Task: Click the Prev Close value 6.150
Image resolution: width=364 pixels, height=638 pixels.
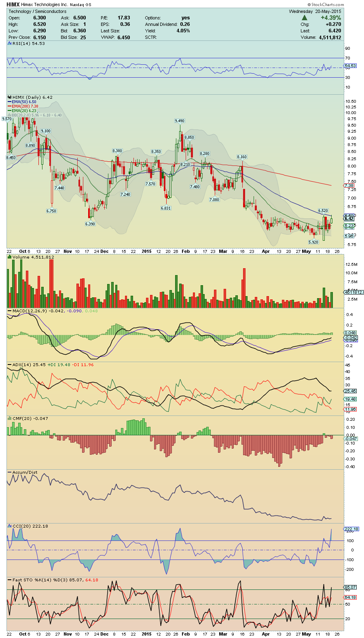Action: click(40, 37)
